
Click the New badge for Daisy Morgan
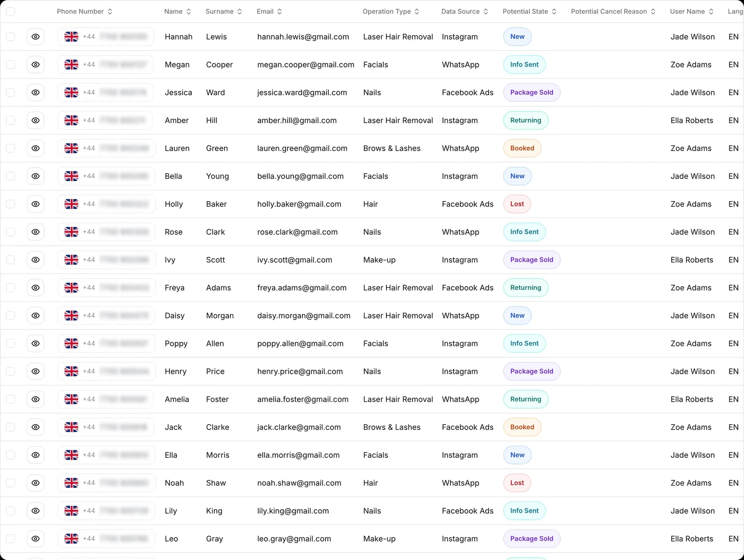pyautogui.click(x=517, y=316)
